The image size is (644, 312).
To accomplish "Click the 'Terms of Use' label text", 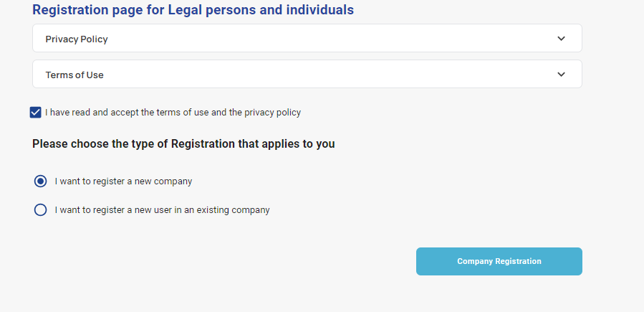I will click(x=75, y=75).
